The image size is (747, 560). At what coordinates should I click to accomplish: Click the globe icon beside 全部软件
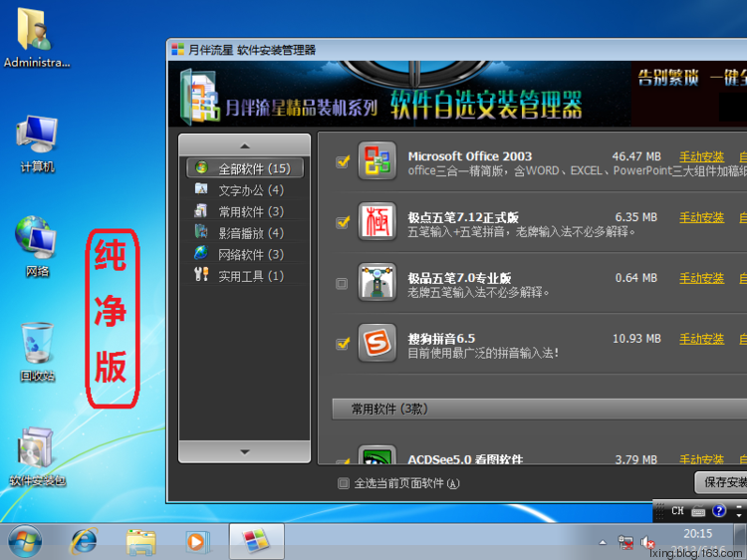tap(201, 167)
